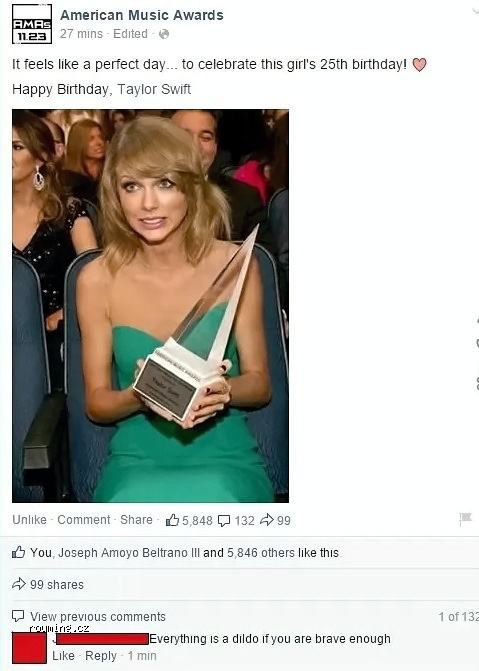Click the Comment action link

click(84, 520)
